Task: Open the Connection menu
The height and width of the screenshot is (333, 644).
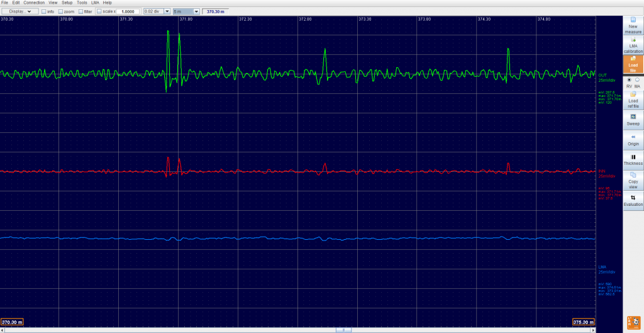Action: pos(34,3)
